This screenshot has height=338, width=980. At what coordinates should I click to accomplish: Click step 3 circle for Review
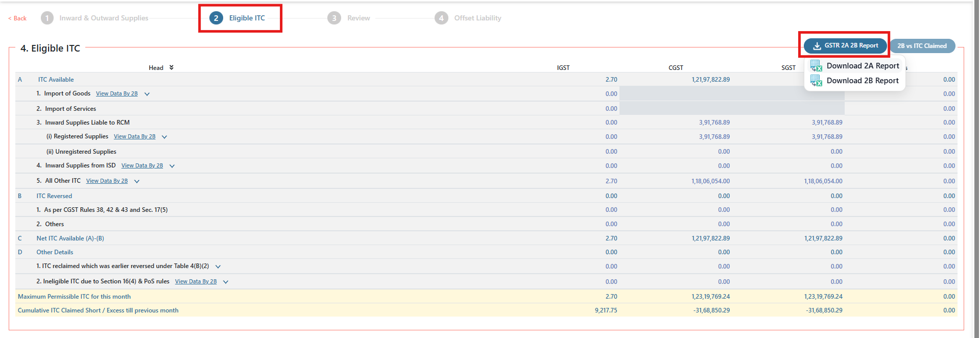(x=334, y=18)
